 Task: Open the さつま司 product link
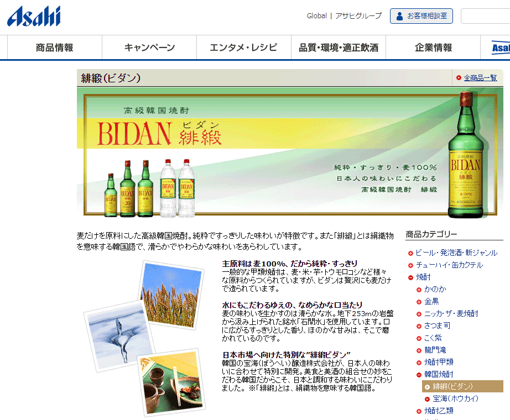(x=437, y=326)
